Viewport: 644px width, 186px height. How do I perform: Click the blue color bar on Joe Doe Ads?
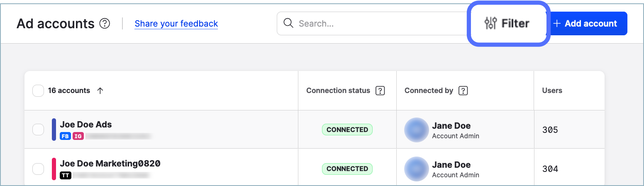54,130
